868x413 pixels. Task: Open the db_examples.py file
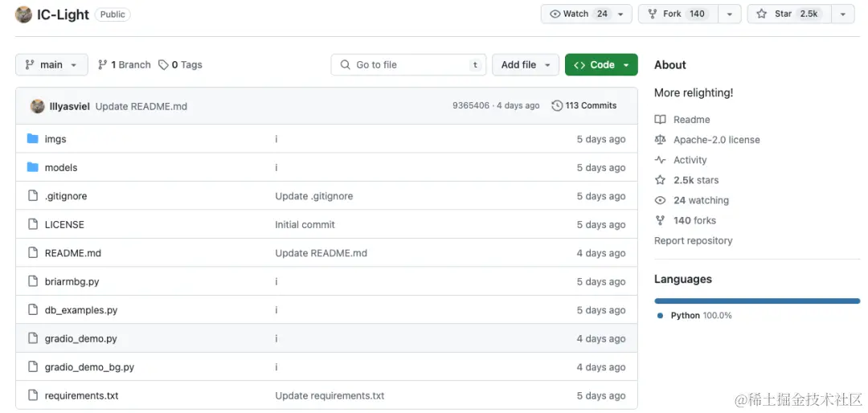click(x=81, y=310)
